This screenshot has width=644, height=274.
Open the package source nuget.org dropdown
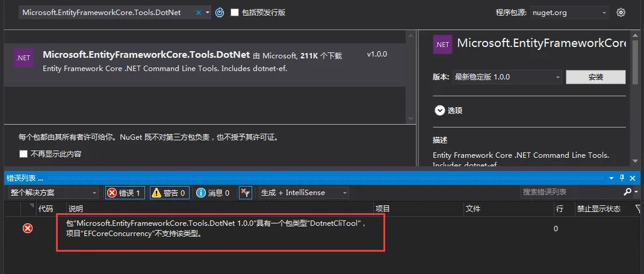tap(569, 13)
